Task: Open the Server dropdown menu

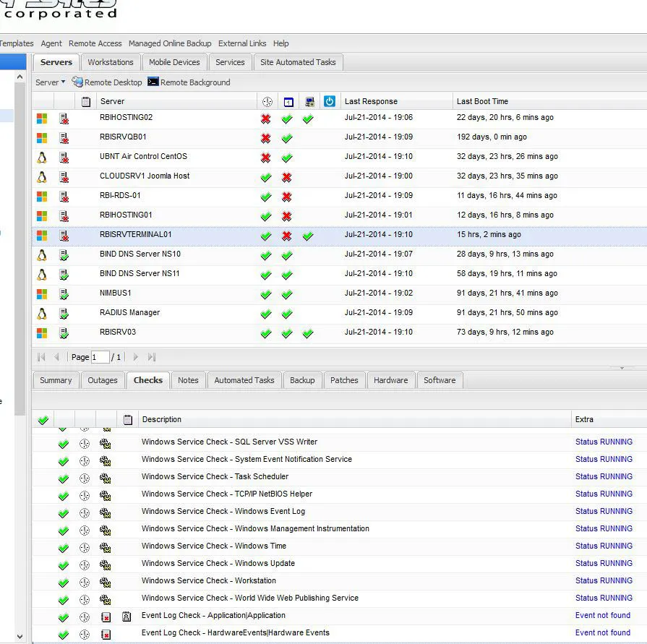Action: coord(51,82)
